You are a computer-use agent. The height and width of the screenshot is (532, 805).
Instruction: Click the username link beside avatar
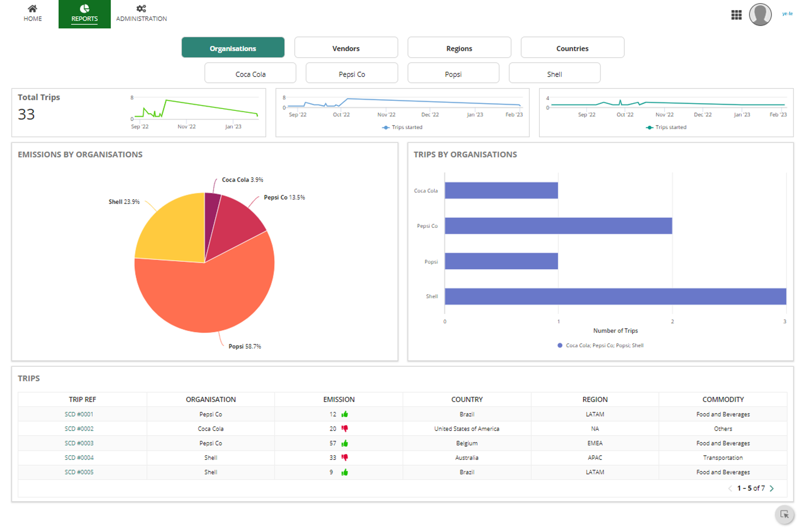pyautogui.click(x=787, y=14)
